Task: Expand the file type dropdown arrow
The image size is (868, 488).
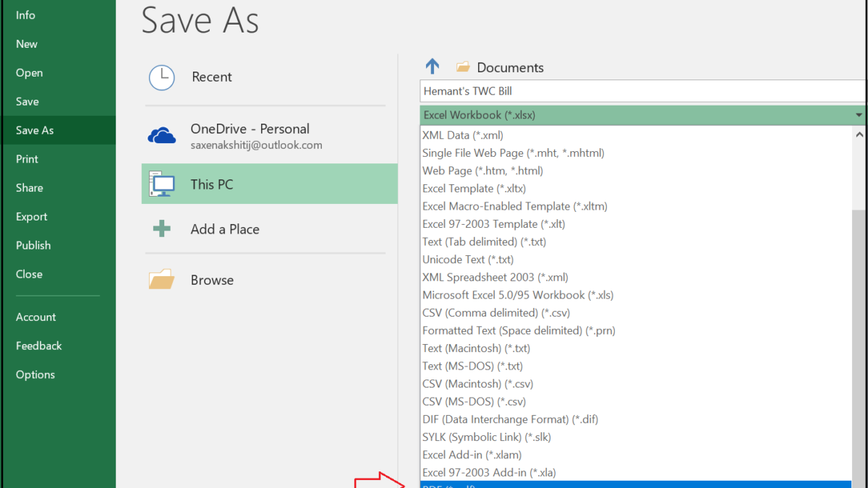Action: pos(859,115)
